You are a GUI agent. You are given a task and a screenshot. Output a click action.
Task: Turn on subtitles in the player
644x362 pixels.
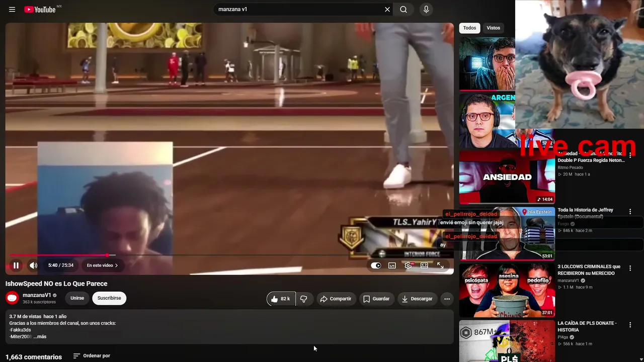coord(392,265)
